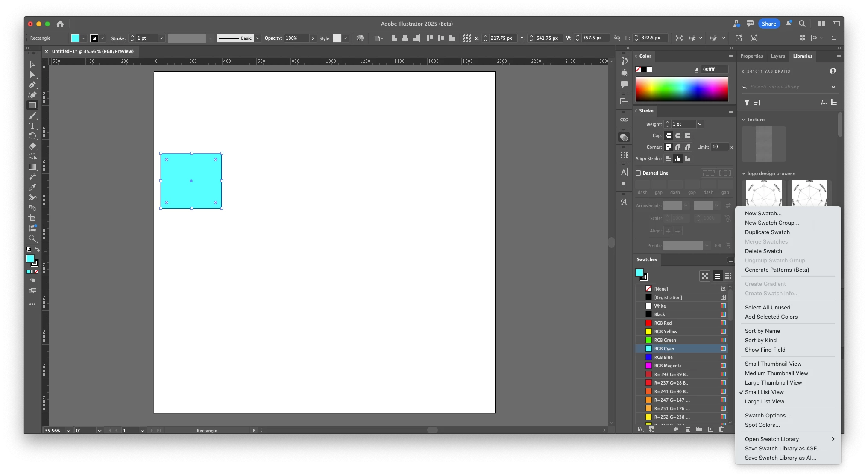Switch to the Layers tab

pos(777,56)
